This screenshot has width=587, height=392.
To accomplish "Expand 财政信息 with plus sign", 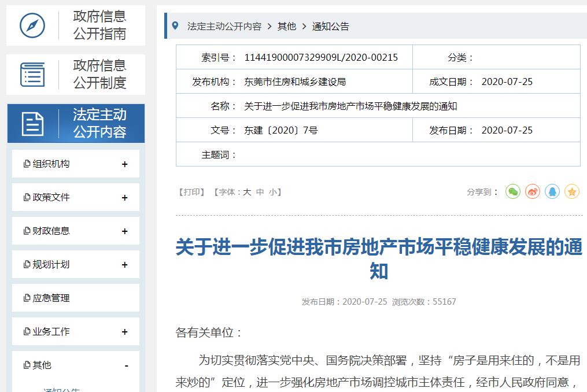I will click(x=124, y=231).
